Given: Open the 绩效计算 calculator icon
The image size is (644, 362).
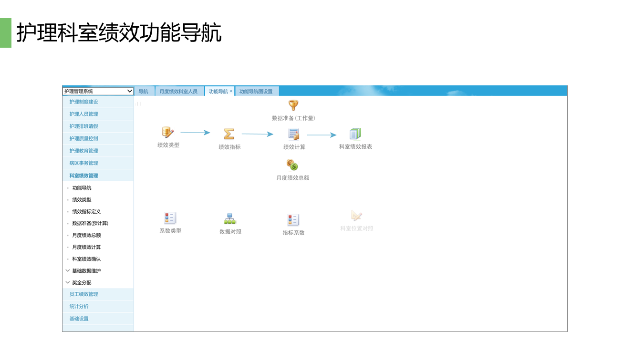Looking at the screenshot, I should [x=294, y=134].
